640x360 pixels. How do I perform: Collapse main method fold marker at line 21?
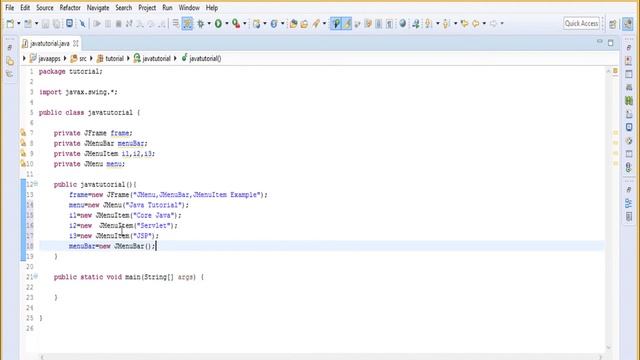tap(36, 276)
